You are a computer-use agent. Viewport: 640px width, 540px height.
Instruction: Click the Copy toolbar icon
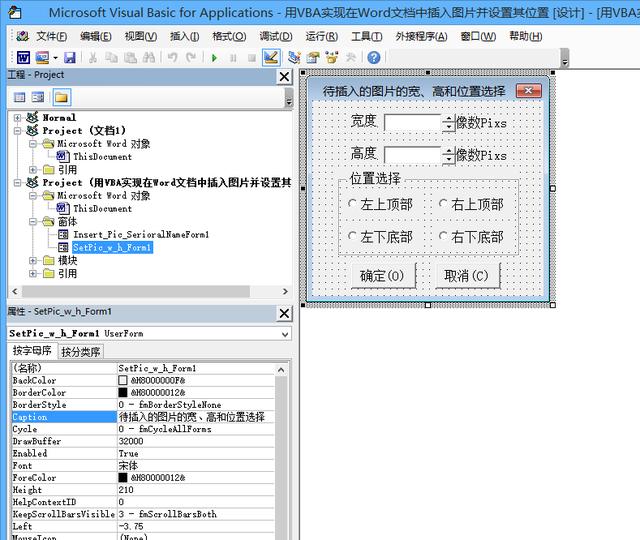click(x=111, y=58)
